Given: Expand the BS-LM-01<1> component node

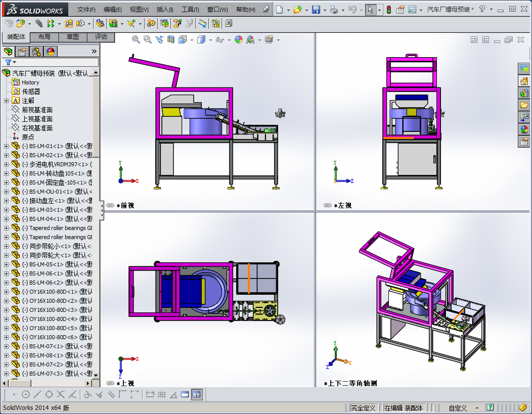Looking at the screenshot, I should 6,146.
